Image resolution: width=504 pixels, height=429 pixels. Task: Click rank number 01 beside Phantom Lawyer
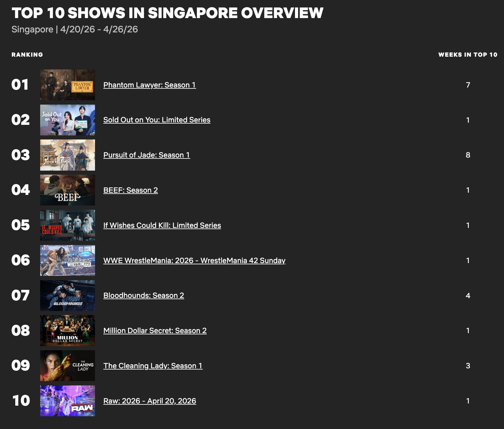coord(20,85)
